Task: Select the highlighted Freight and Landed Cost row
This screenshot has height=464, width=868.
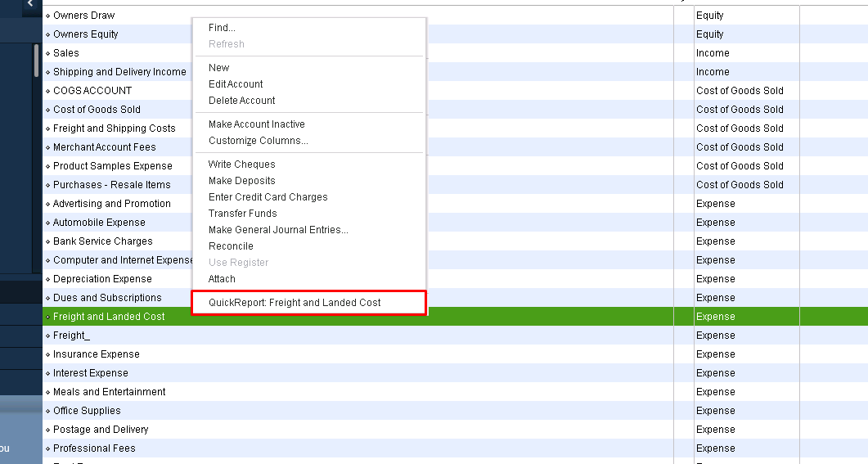Action: pyautogui.click(x=110, y=317)
